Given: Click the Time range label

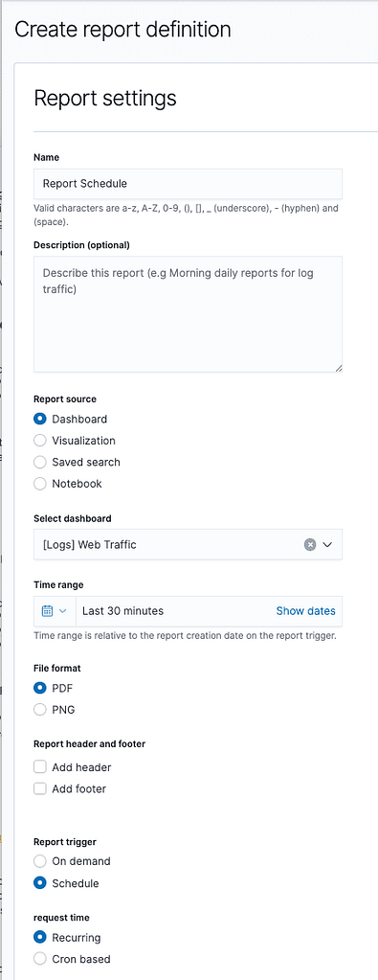Looking at the screenshot, I should pyautogui.click(x=58, y=585).
